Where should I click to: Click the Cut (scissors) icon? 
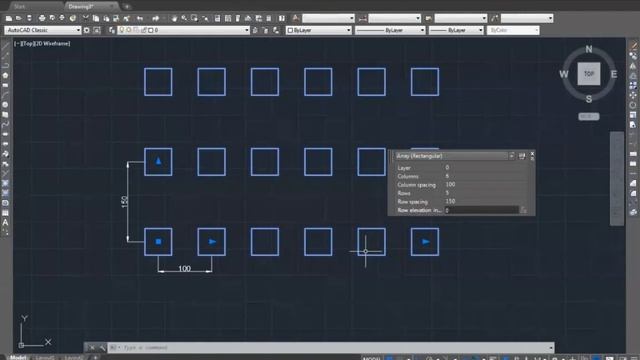click(86, 18)
